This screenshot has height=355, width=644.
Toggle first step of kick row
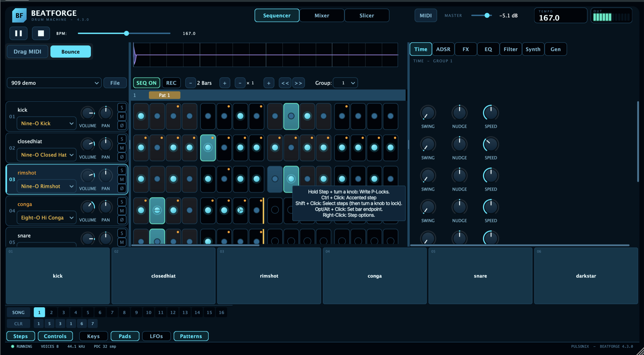tap(141, 116)
